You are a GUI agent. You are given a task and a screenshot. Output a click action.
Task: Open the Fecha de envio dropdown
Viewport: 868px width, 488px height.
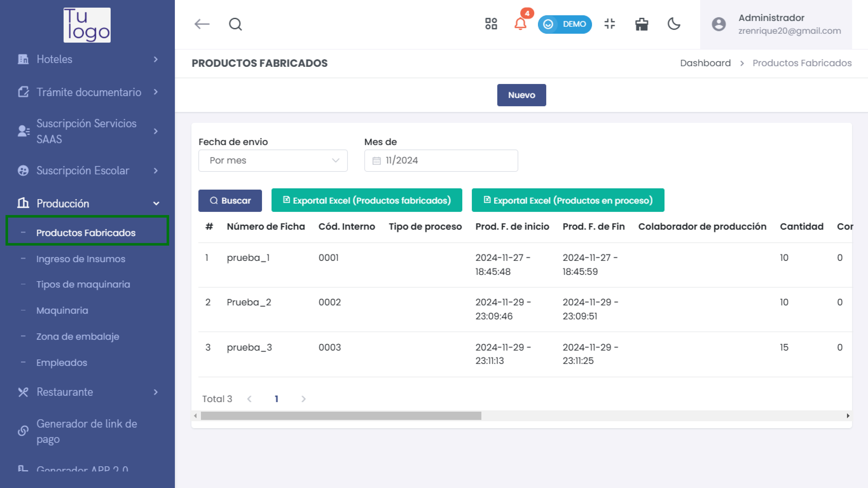click(273, 161)
